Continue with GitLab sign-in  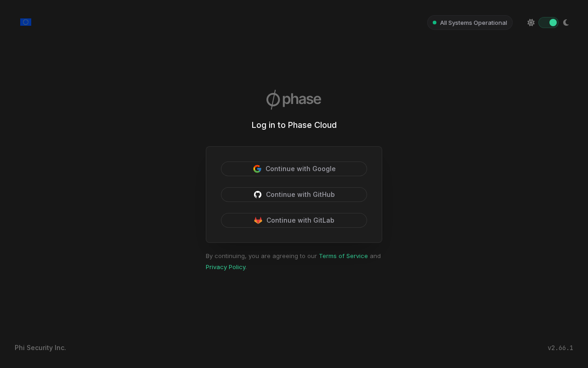(x=294, y=220)
